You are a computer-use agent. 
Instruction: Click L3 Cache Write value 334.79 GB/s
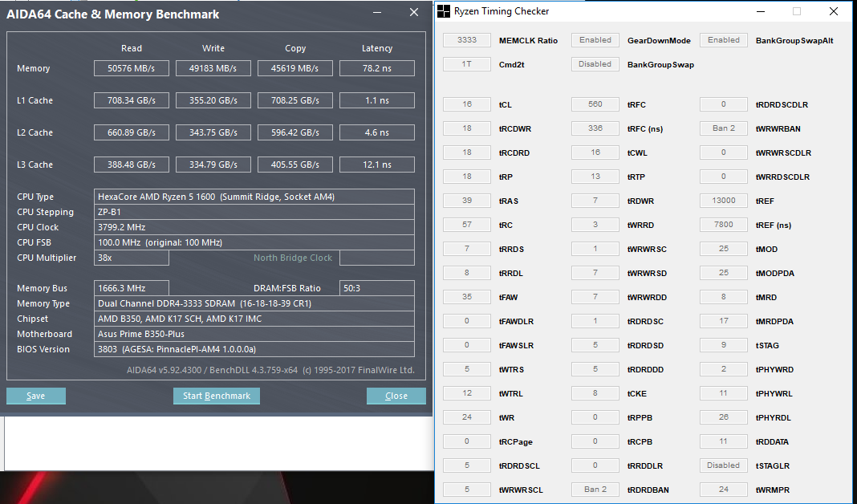coord(213,165)
